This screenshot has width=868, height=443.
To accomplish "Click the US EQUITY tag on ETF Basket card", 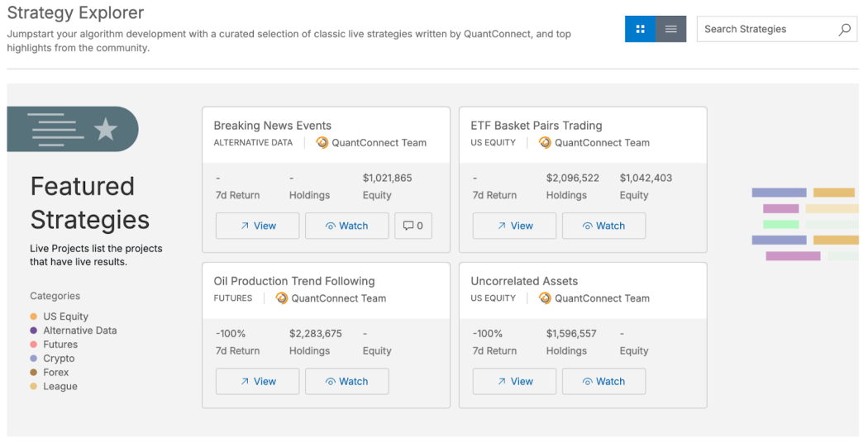I will pos(494,143).
